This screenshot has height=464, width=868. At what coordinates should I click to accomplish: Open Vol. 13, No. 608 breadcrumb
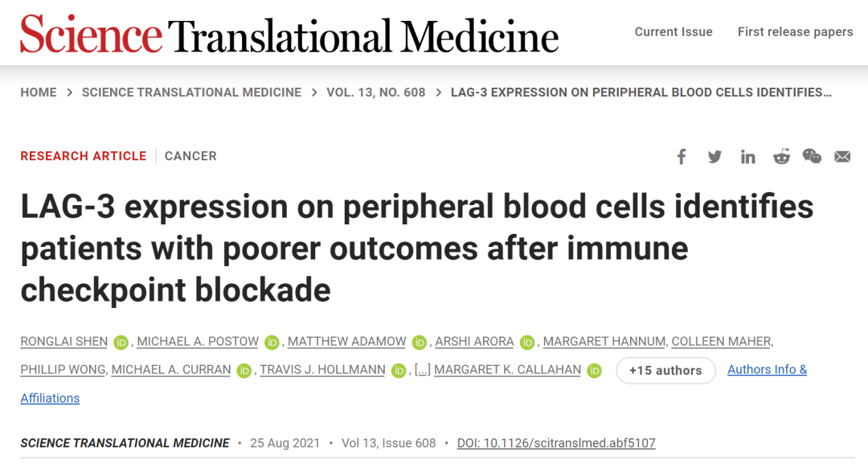pyautogui.click(x=375, y=92)
